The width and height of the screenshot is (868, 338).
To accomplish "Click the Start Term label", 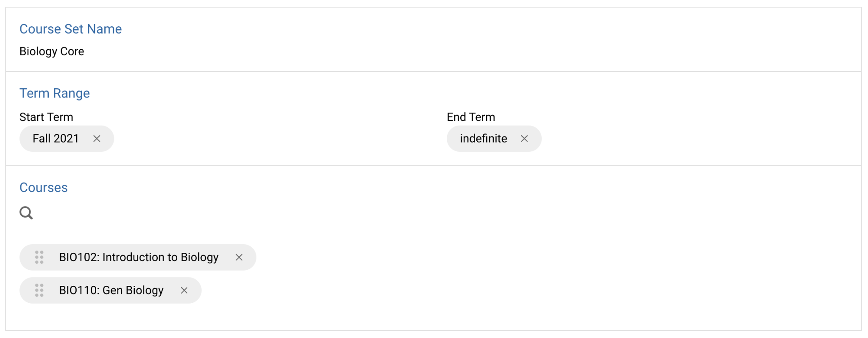I will point(46,117).
